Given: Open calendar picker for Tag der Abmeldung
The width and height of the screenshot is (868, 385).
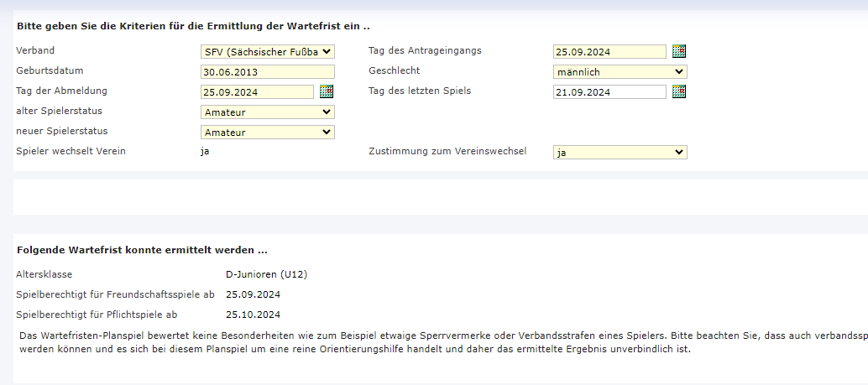Looking at the screenshot, I should tap(327, 91).
